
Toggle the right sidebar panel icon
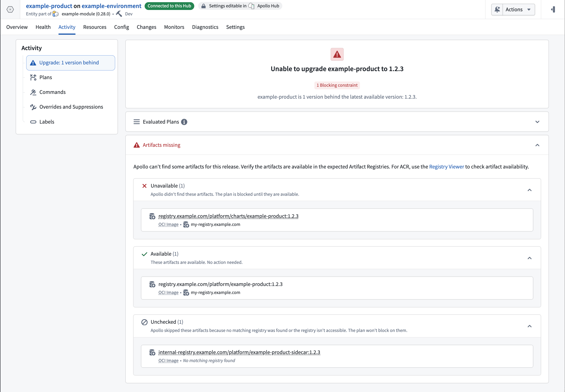(553, 10)
